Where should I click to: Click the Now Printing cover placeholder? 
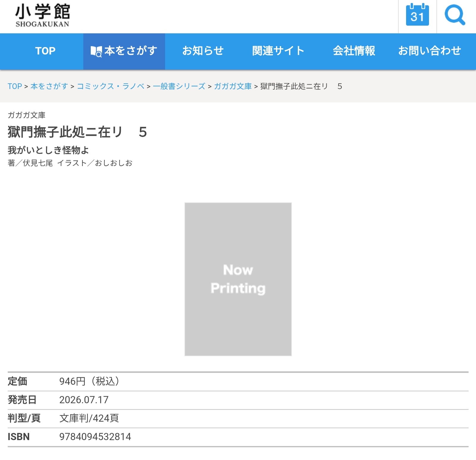pyautogui.click(x=238, y=279)
